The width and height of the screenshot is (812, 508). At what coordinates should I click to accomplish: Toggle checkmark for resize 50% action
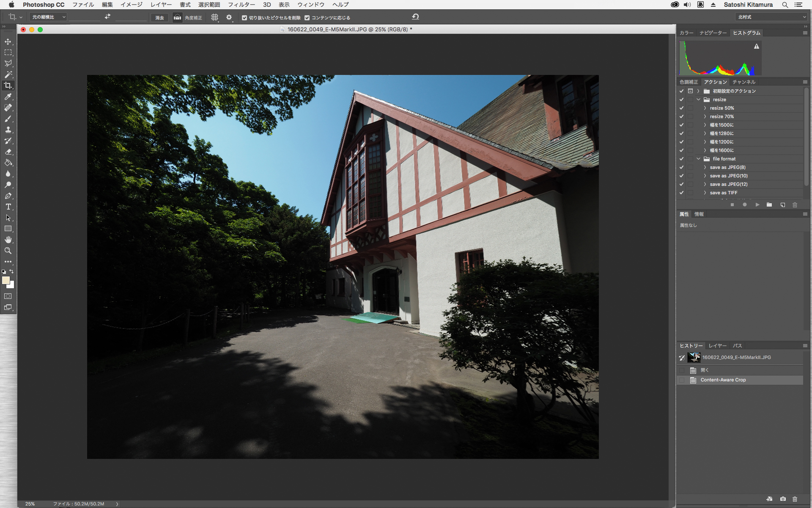[x=681, y=108]
